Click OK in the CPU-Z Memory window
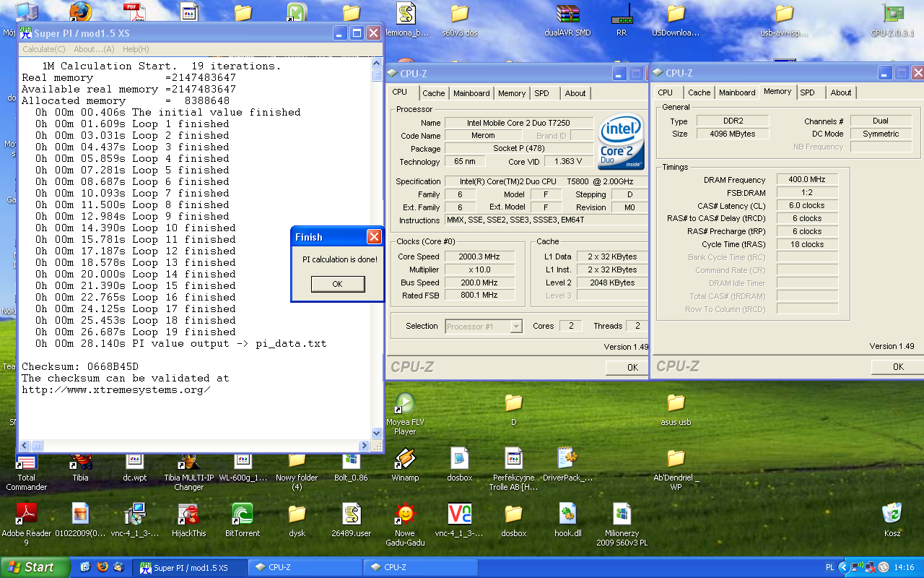This screenshot has height=578, width=924. [x=897, y=367]
